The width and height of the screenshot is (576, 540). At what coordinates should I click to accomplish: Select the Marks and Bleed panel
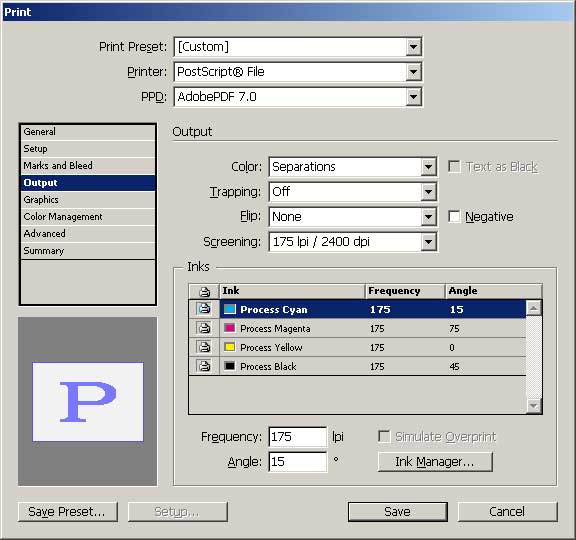(x=88, y=166)
